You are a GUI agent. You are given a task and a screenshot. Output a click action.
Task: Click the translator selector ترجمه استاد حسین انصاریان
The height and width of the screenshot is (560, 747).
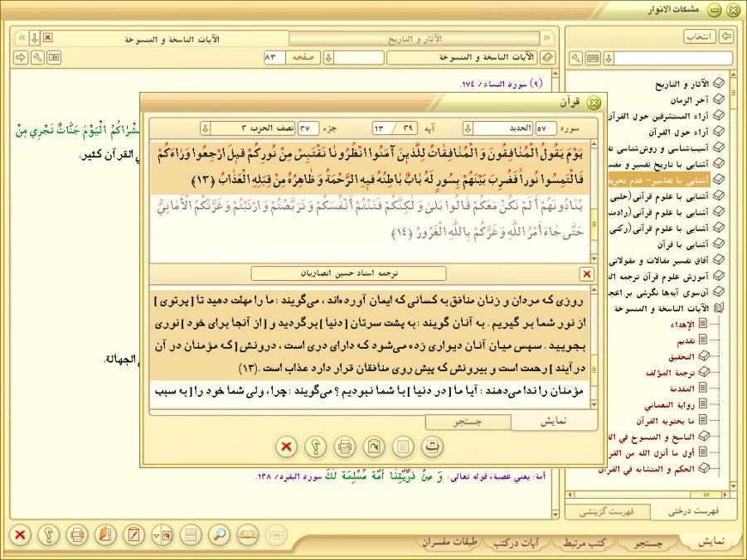(x=349, y=273)
